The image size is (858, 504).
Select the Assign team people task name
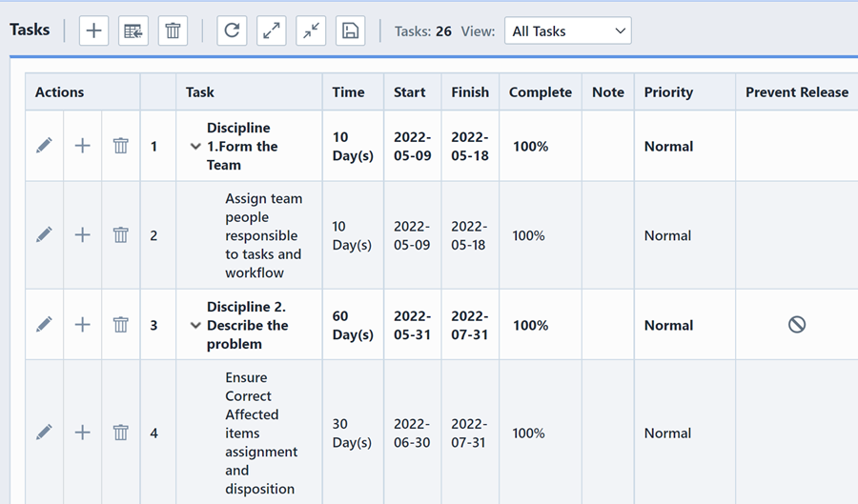click(263, 235)
